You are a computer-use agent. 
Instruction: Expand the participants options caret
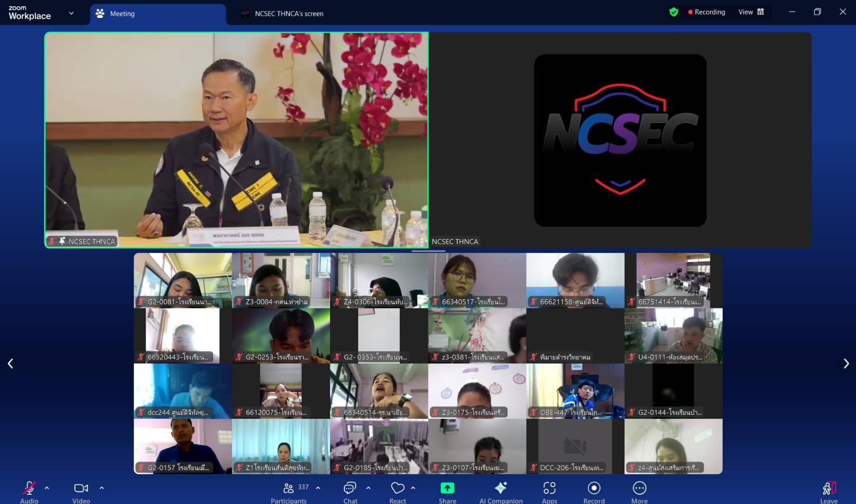tap(318, 488)
